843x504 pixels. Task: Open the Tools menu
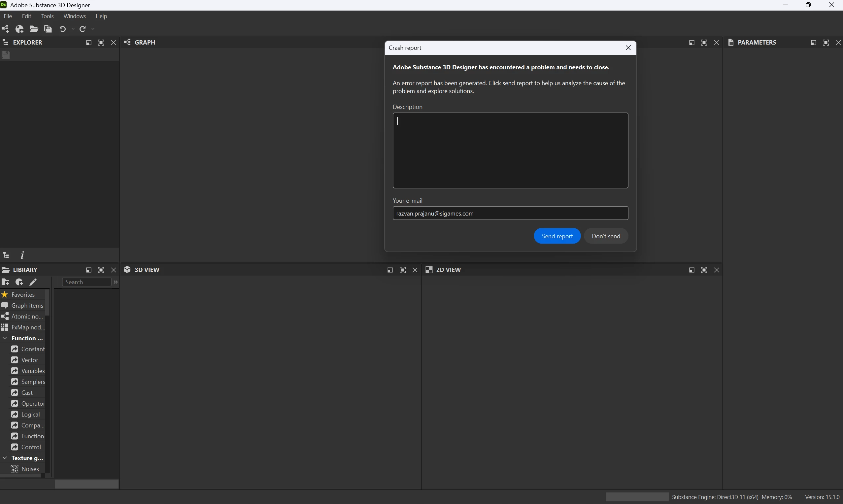click(x=47, y=16)
